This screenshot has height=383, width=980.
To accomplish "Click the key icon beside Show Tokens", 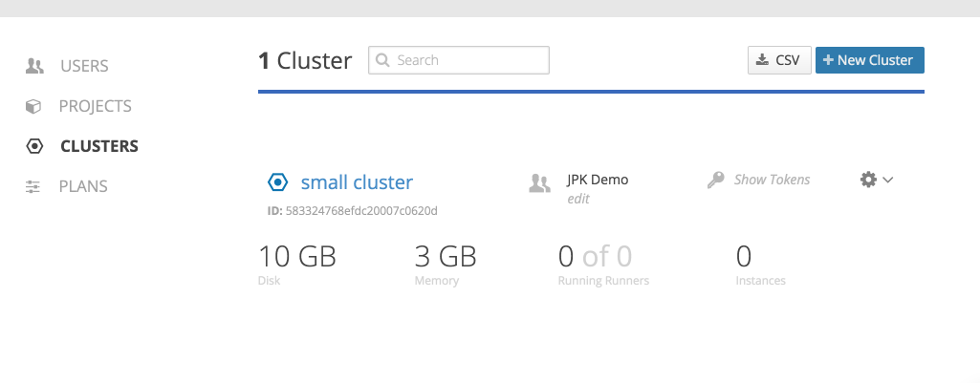I will [x=715, y=180].
